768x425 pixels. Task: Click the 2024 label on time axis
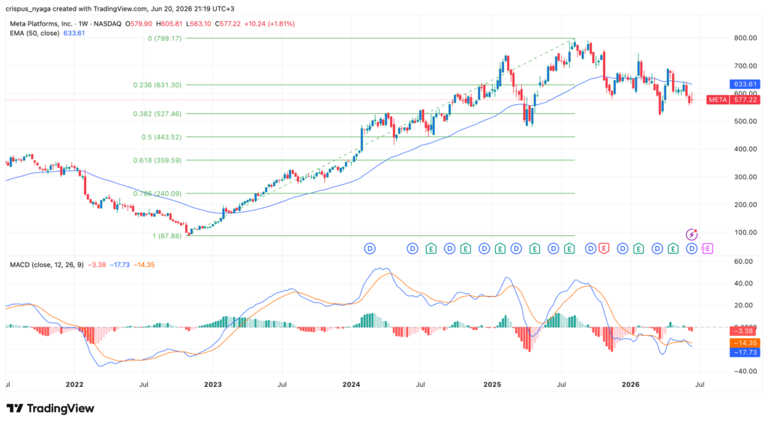click(351, 385)
